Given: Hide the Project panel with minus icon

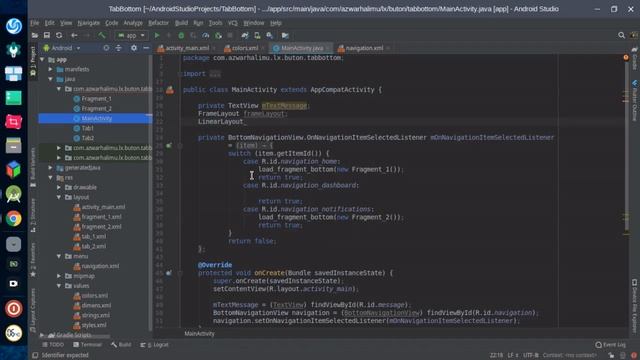Looking at the screenshot, I should tap(146, 48).
